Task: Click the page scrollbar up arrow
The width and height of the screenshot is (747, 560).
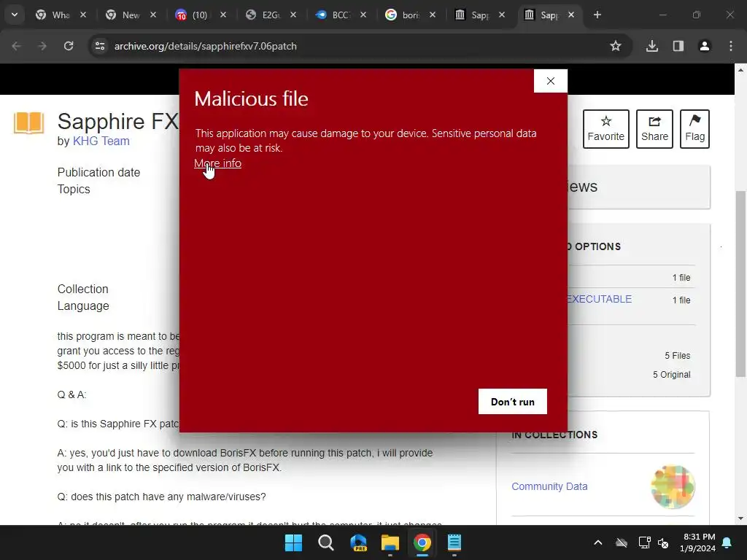Action: [740, 70]
